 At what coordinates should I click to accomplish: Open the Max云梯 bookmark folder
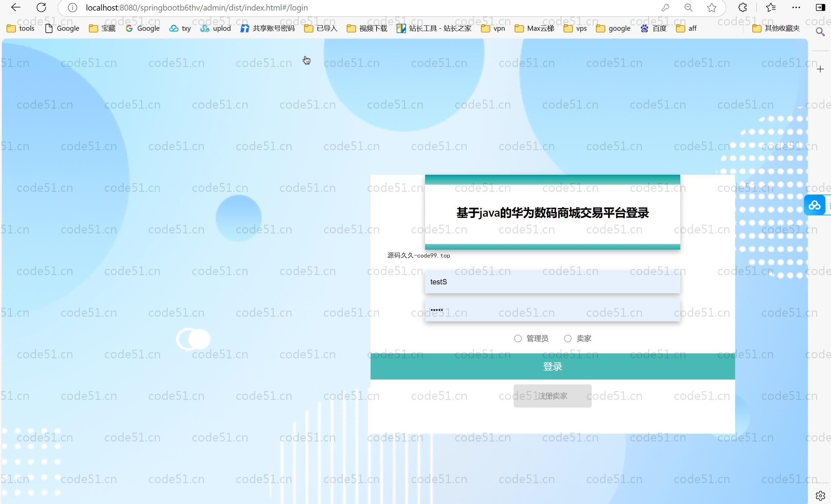[534, 28]
